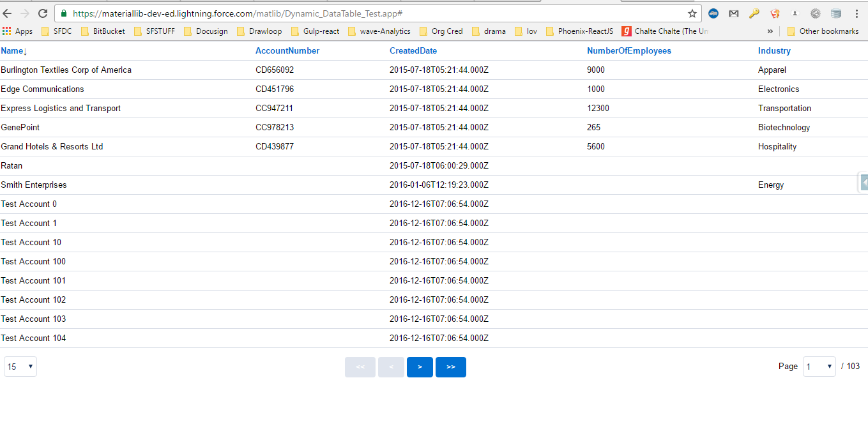This screenshot has width=868, height=447.
Task: Sort table by Industry column
Action: (774, 51)
